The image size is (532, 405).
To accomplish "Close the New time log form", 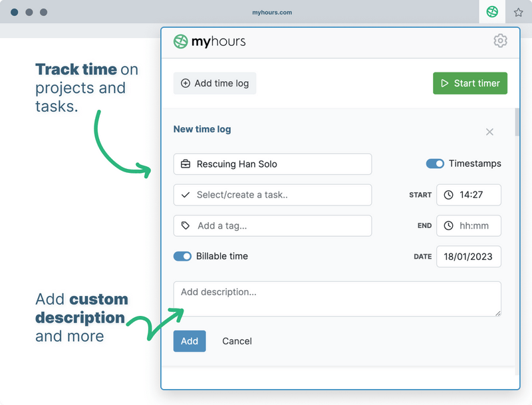I will [489, 132].
